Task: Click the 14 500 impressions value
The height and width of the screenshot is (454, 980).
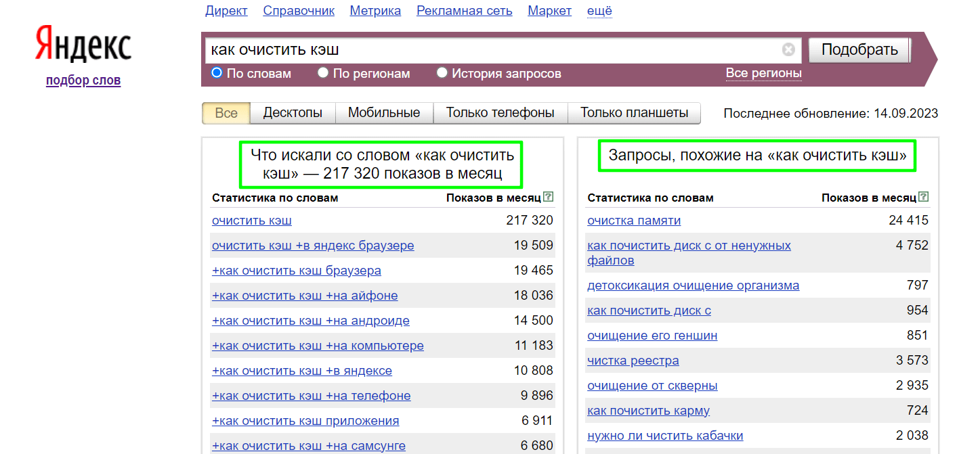Action: (534, 321)
